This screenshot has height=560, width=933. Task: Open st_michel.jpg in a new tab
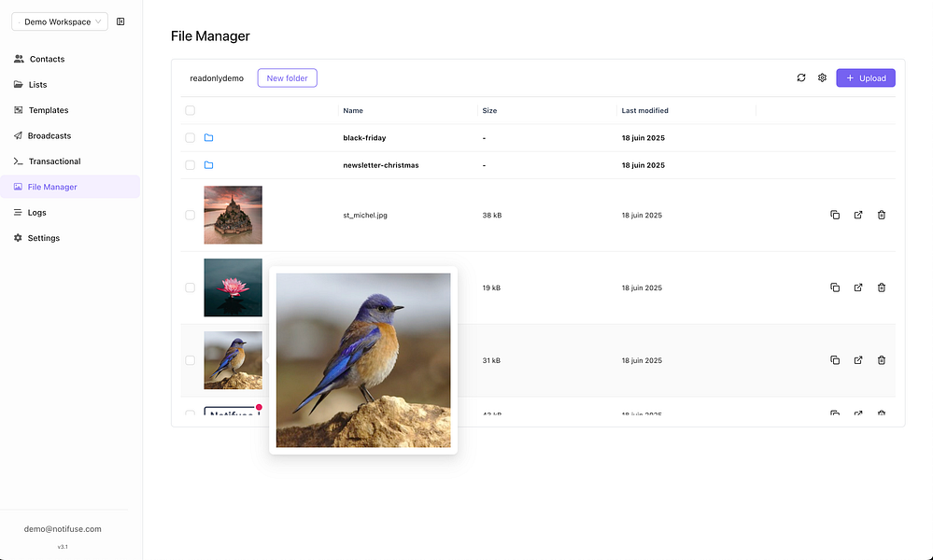[858, 215]
